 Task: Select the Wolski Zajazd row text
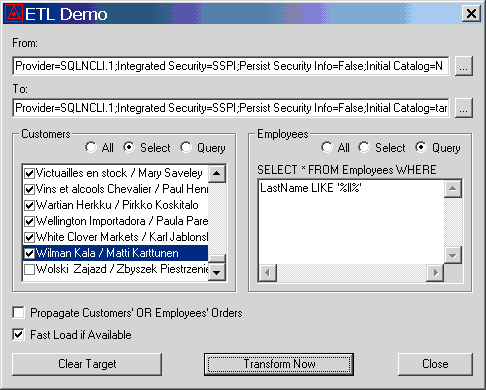[122, 269]
